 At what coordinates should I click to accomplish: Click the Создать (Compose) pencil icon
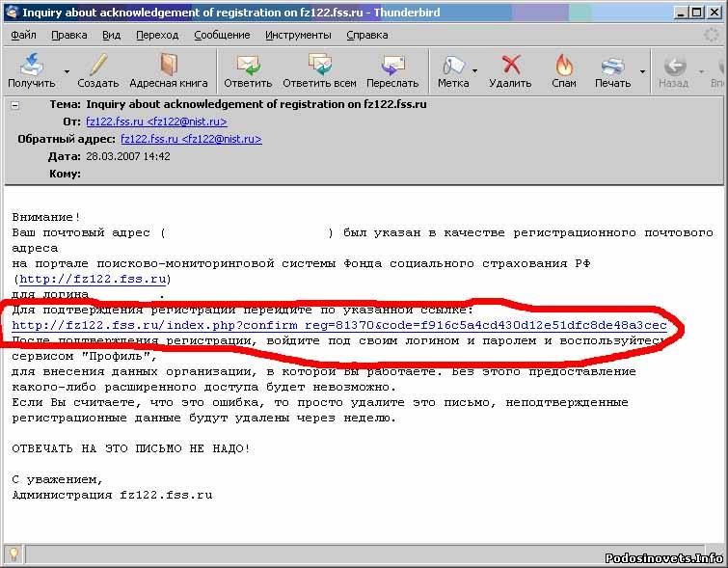click(98, 65)
